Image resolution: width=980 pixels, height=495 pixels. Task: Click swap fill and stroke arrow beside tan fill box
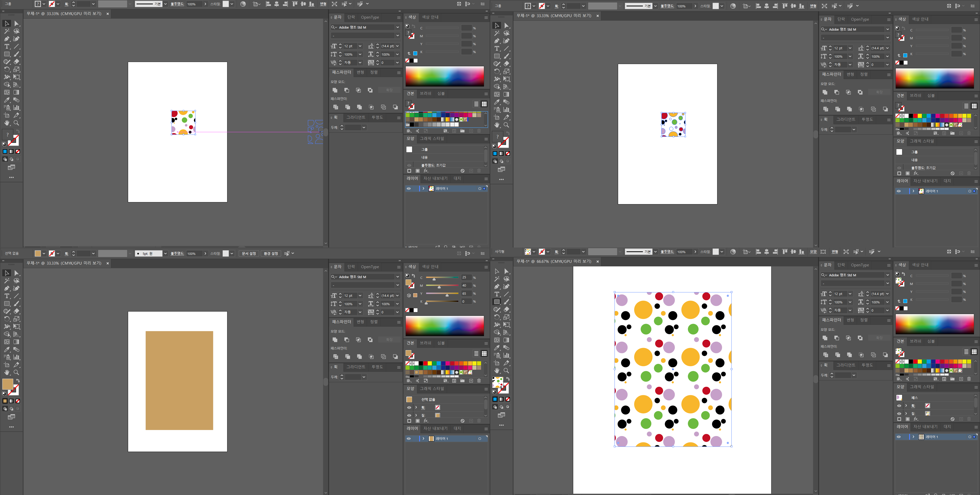[18, 380]
